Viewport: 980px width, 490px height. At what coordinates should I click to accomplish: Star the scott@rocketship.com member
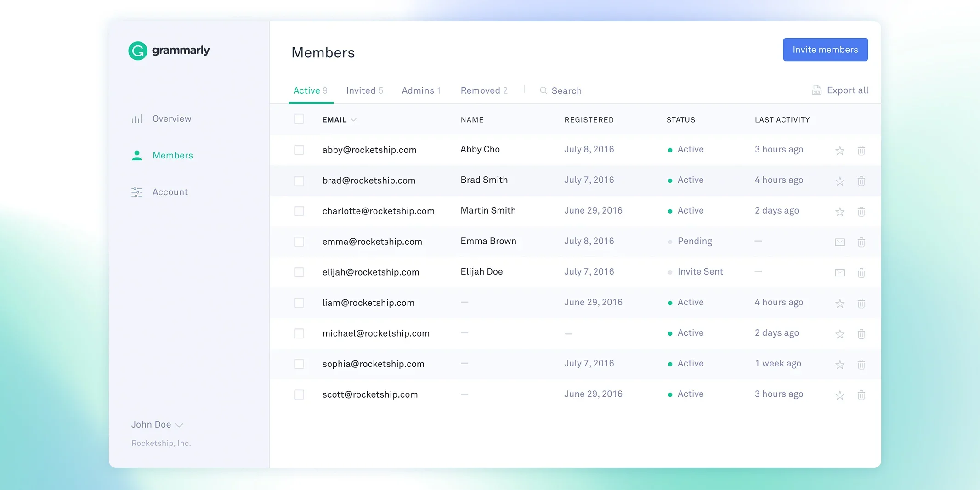coord(840,395)
